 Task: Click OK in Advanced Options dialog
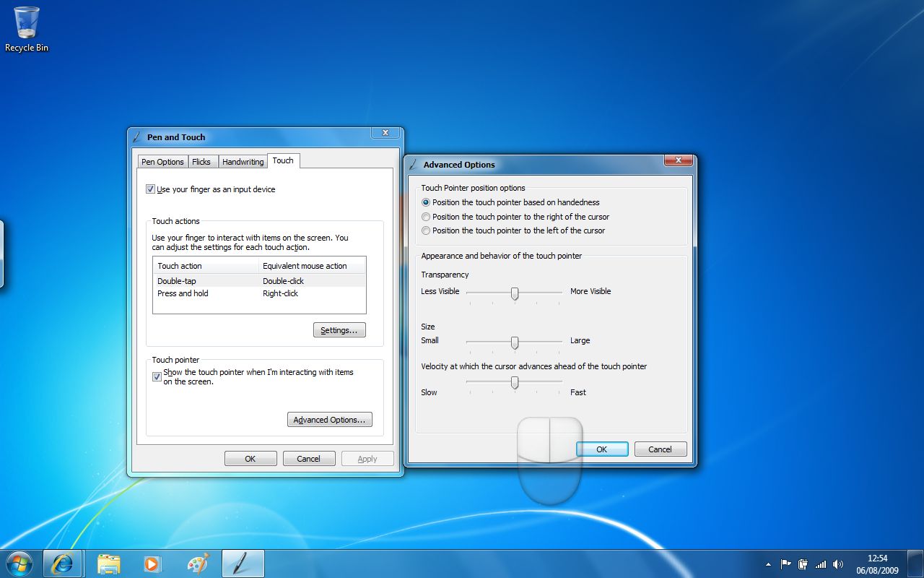click(x=602, y=449)
